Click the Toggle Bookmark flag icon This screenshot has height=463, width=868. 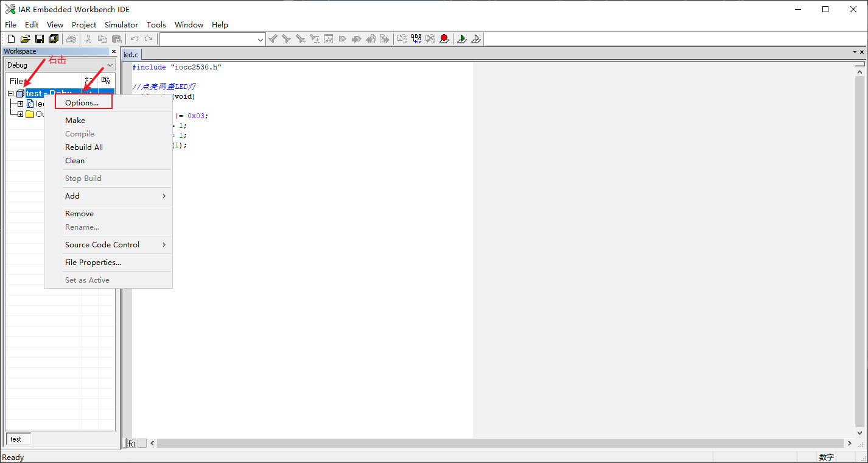(343, 39)
